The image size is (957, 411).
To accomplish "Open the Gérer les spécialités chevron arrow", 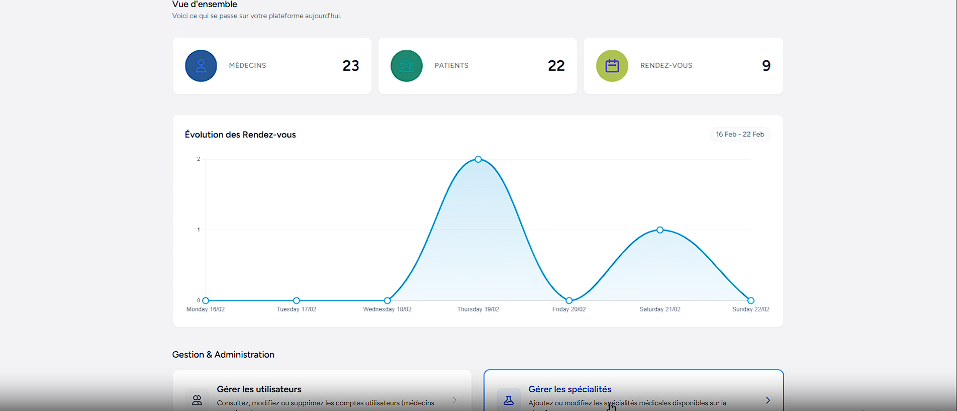I will (767, 400).
